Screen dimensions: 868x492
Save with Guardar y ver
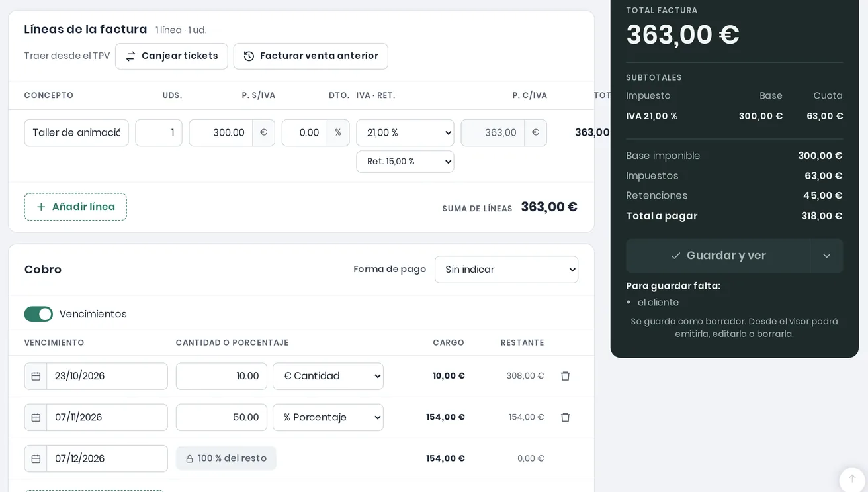718,256
